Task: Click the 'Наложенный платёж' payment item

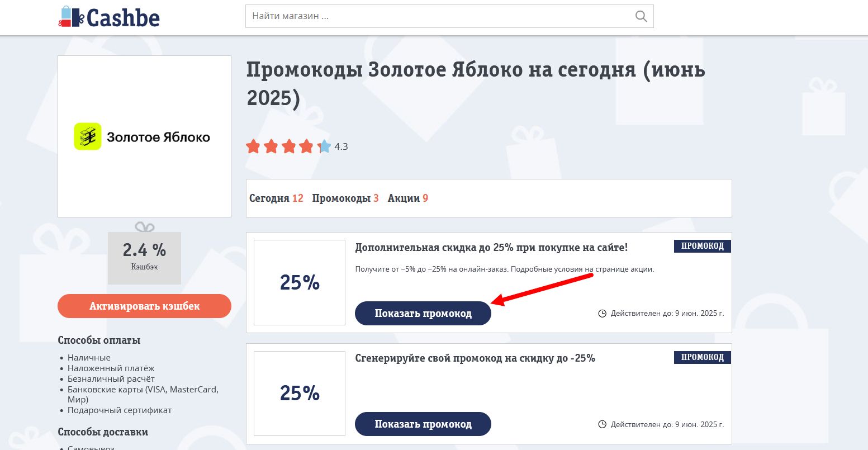Action: 111,368
